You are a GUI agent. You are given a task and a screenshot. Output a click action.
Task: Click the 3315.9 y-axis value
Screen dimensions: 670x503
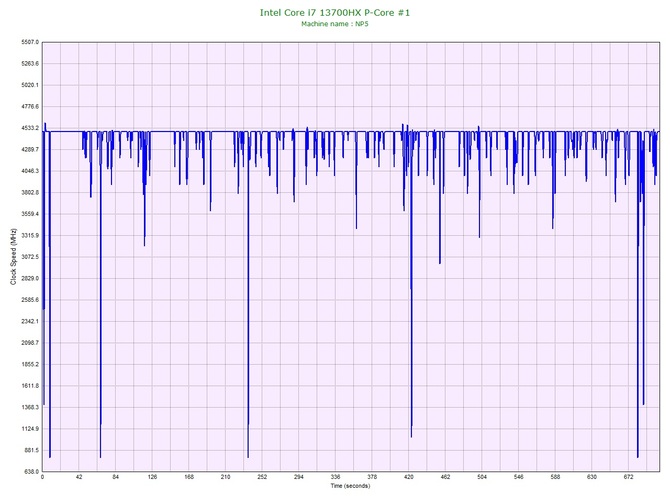[30, 235]
